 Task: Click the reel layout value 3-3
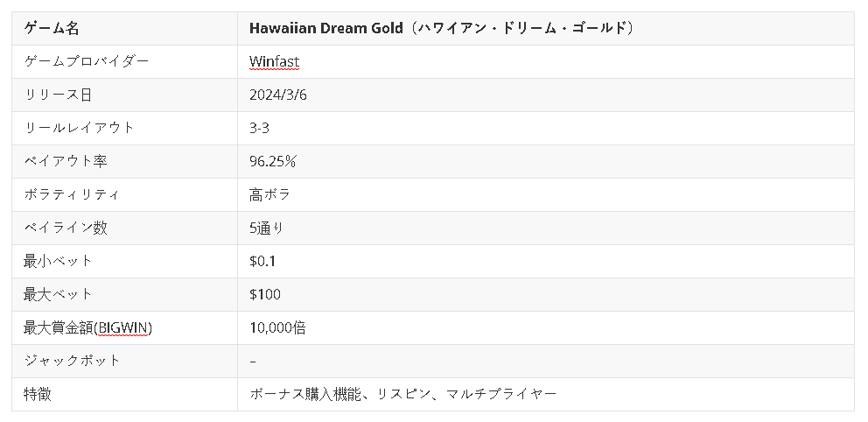click(259, 128)
